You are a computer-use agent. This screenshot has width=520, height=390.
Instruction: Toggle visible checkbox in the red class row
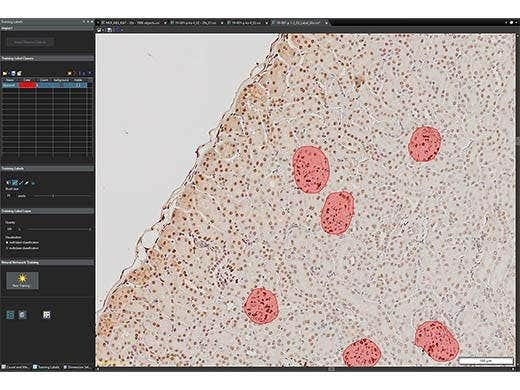tap(78, 85)
